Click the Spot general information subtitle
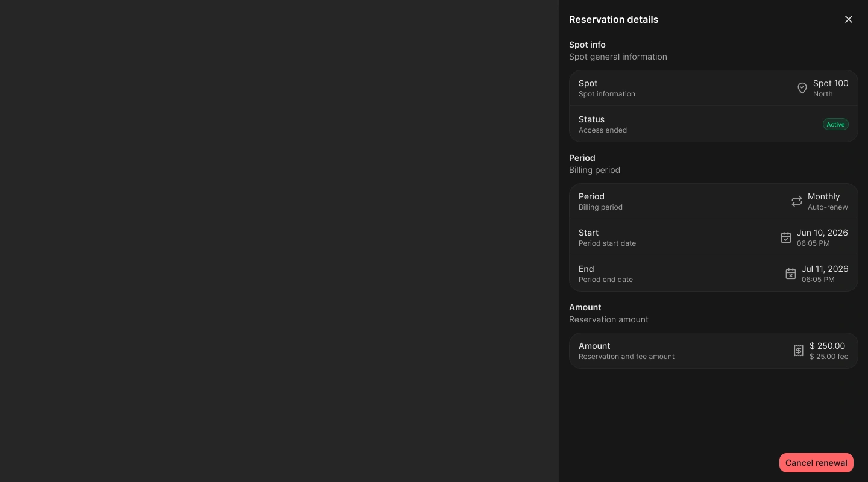This screenshot has width=868, height=482. click(x=618, y=57)
